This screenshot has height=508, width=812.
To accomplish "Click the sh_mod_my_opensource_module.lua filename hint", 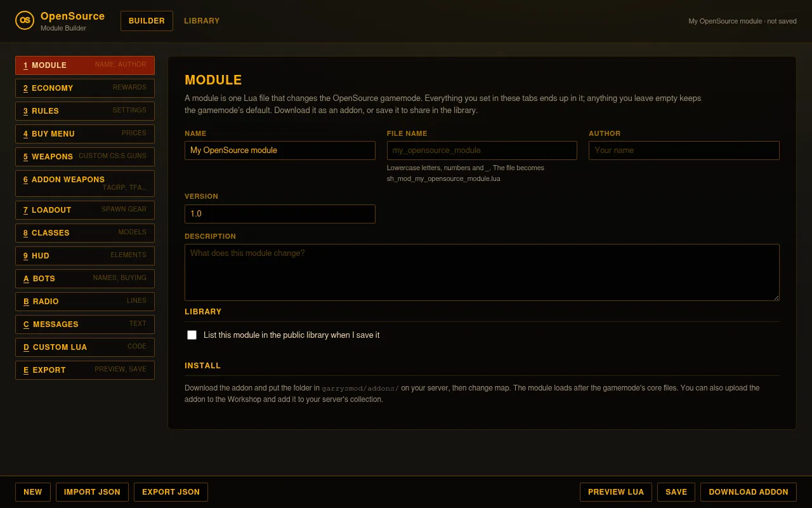I will pyautogui.click(x=443, y=179).
